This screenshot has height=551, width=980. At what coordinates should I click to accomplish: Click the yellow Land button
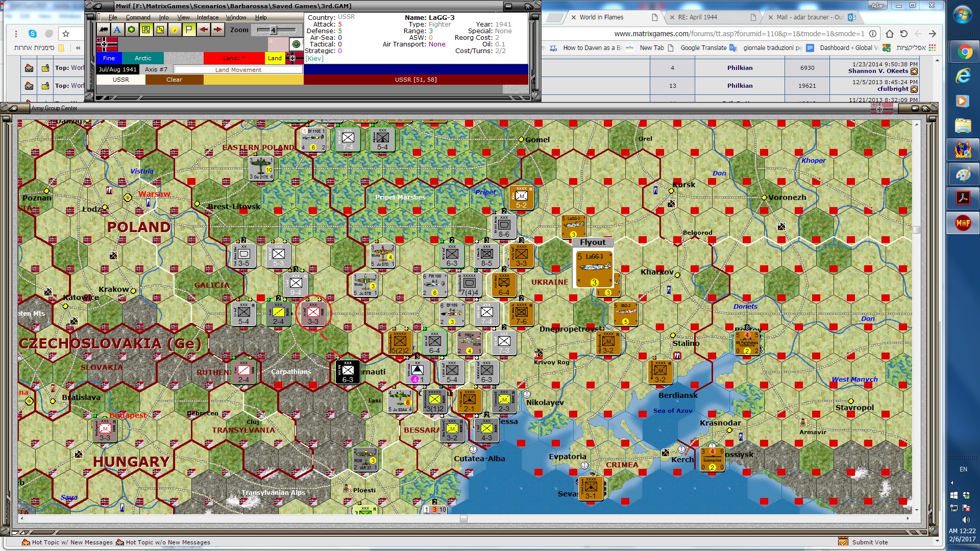(x=275, y=58)
